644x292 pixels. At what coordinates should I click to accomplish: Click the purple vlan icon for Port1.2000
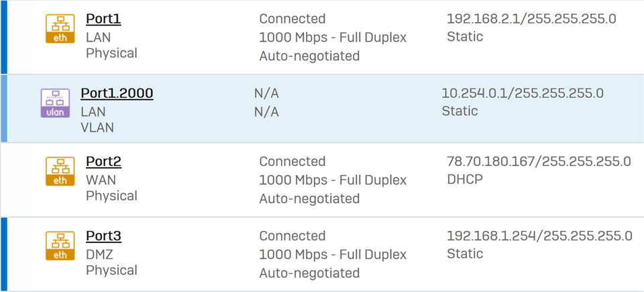(x=55, y=103)
